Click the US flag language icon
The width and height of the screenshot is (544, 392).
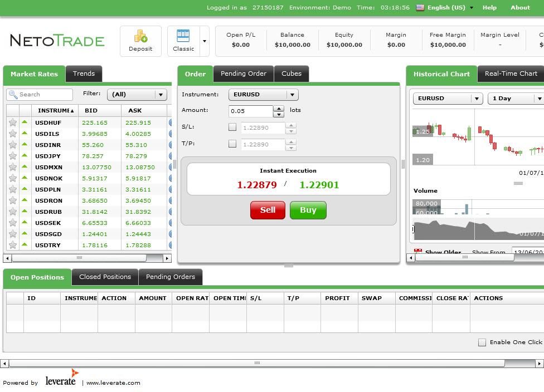(420, 8)
